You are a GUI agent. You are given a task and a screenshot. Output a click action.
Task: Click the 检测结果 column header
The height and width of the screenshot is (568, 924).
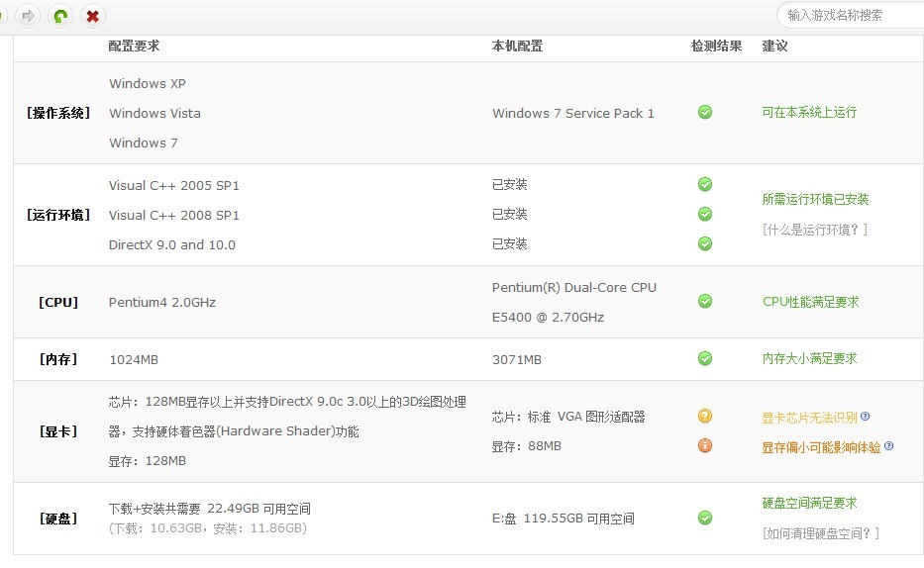(x=717, y=46)
